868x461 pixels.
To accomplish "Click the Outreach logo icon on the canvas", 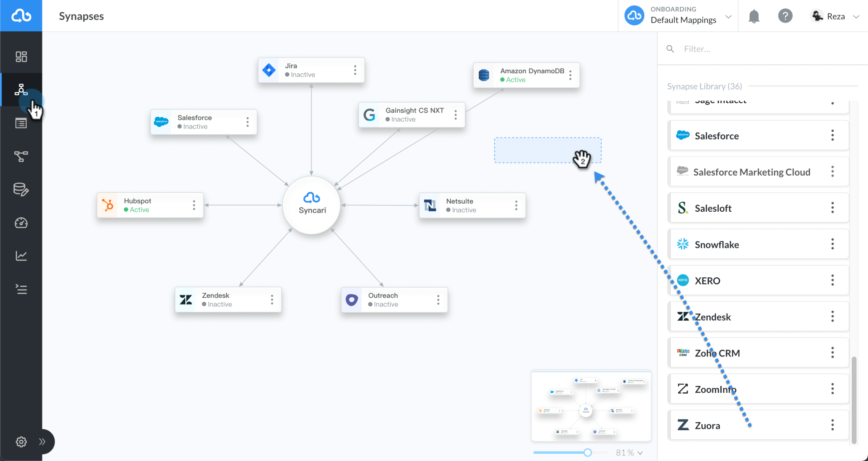I will point(352,299).
